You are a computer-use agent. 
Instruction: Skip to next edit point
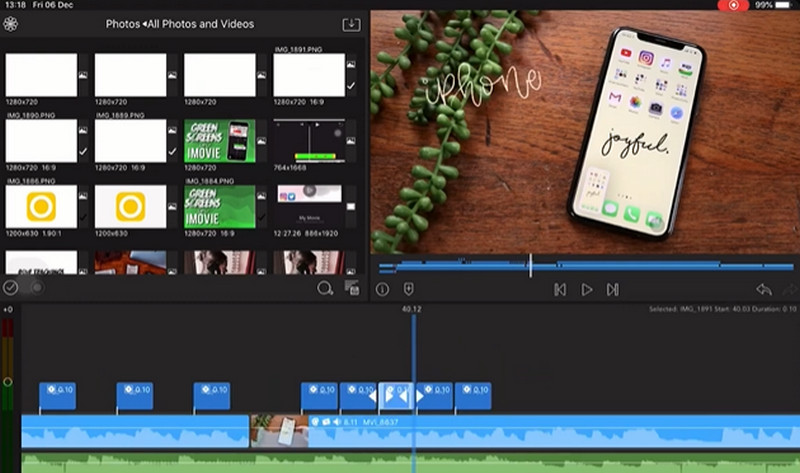click(612, 289)
